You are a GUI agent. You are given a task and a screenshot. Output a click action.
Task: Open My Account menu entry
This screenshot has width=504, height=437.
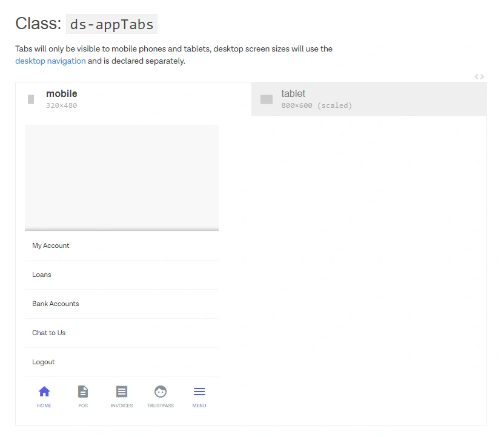51,245
